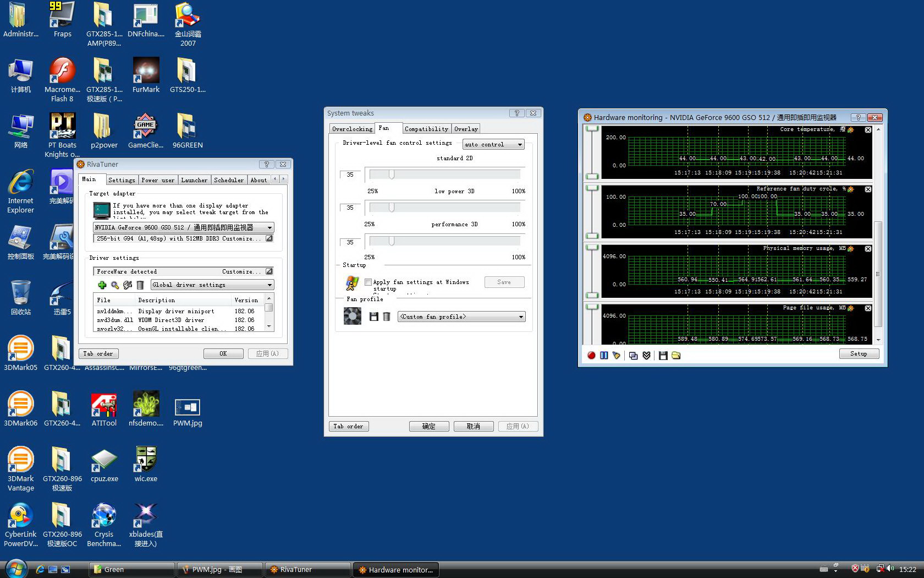Click the double-chevron icon in monitoring toolbar
924x578 pixels.
pyautogui.click(x=646, y=356)
